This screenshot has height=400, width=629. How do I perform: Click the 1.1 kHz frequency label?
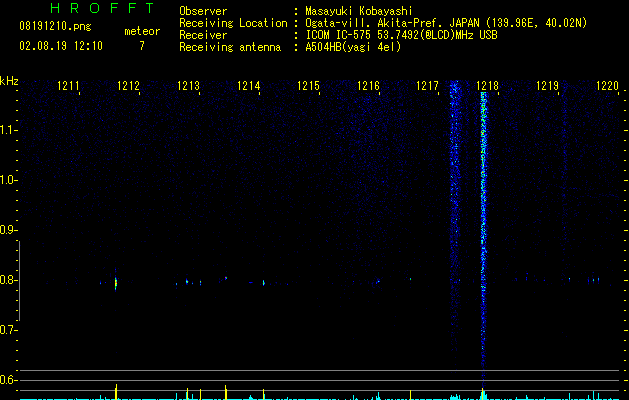[x=7, y=130]
